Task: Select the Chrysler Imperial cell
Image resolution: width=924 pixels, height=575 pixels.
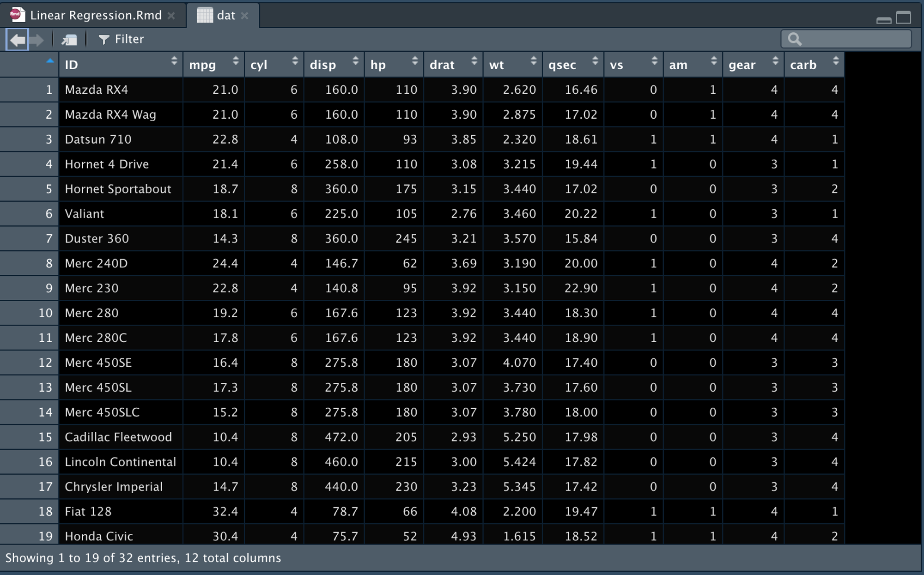Action: click(x=121, y=486)
